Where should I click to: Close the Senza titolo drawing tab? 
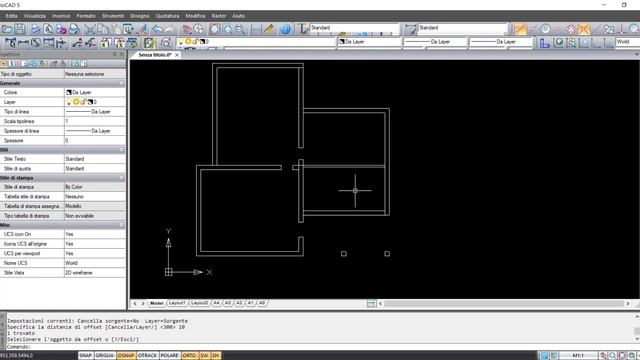pos(177,55)
